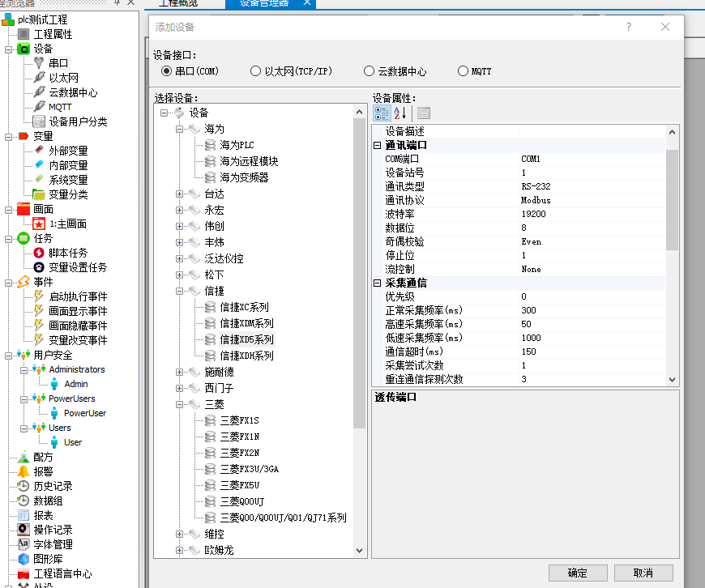Screen dimensions: 705x588
Task: Click the 设备描述 value field
Action: [592, 131]
